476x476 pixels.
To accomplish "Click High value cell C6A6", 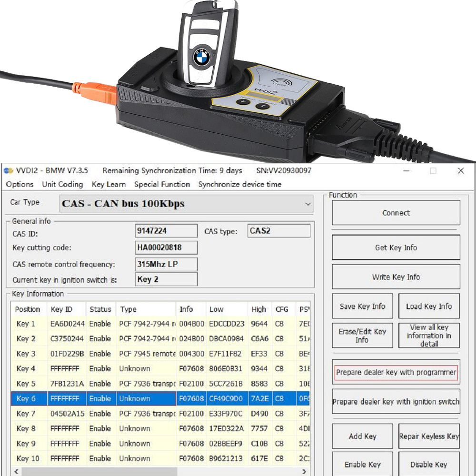I will (260, 338).
